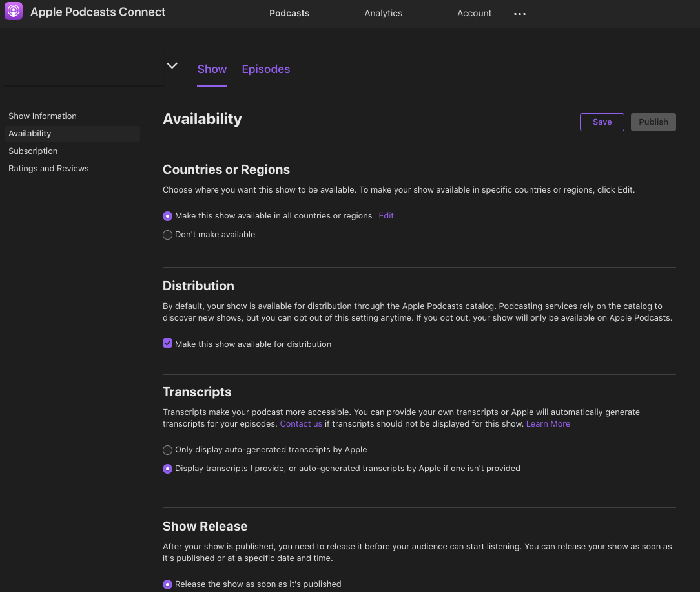Click the 'Availability' page heading
Screen dimensions: 700x592
pyautogui.click(x=202, y=120)
